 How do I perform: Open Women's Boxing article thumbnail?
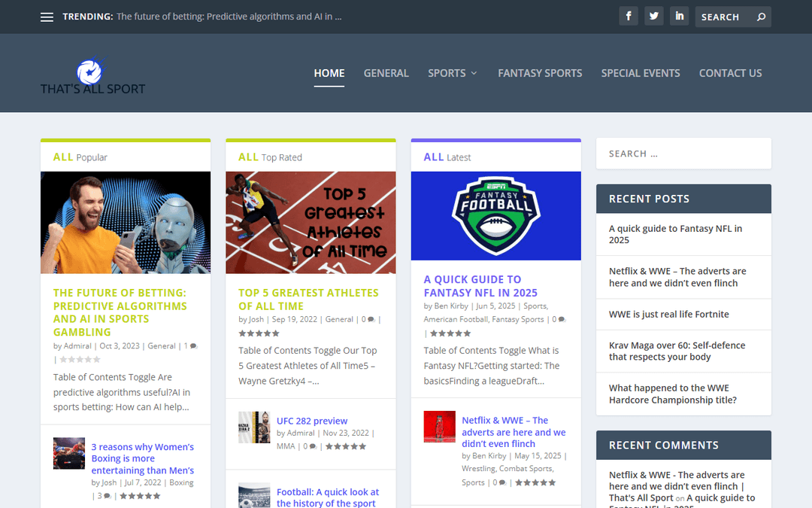(69, 453)
